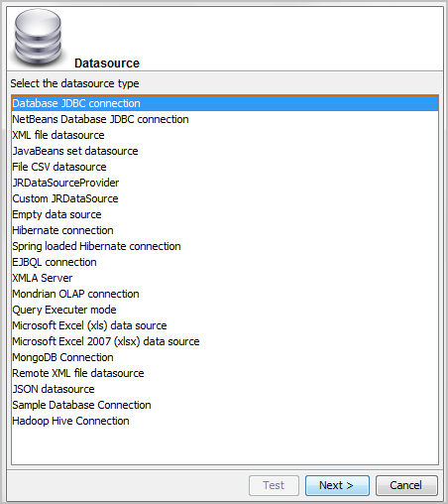
Task: Select Database JDBC connection entry
Action: [225, 103]
